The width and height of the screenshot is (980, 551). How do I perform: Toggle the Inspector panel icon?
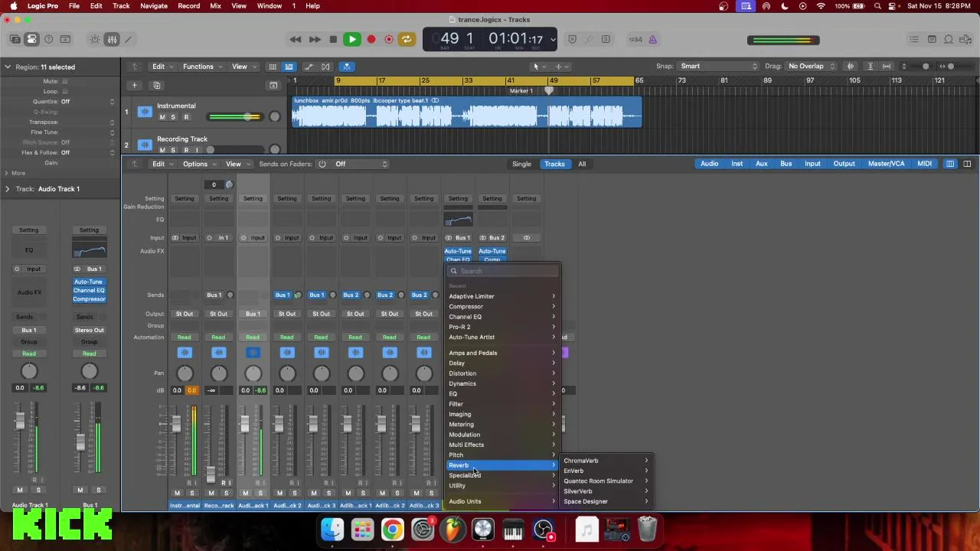[x=31, y=39]
